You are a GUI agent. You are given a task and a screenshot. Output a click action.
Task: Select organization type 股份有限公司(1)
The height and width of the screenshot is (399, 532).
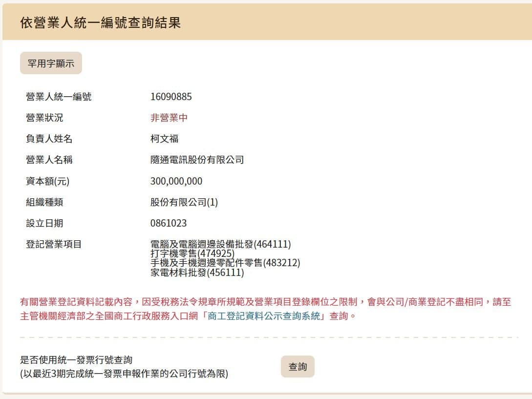184,202
